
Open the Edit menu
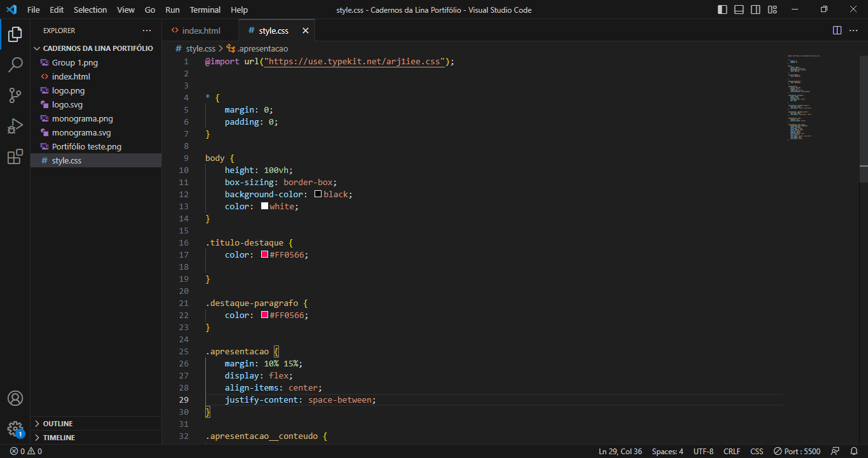[57, 10]
